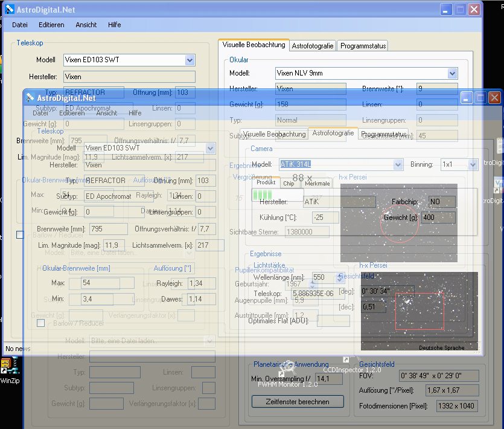Open the Produkt sub-tab under Camera
Viewport: 504px width, 429px height.
coord(266,182)
